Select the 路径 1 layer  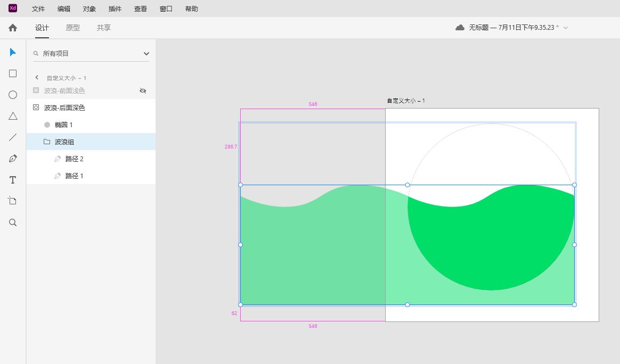point(91,176)
